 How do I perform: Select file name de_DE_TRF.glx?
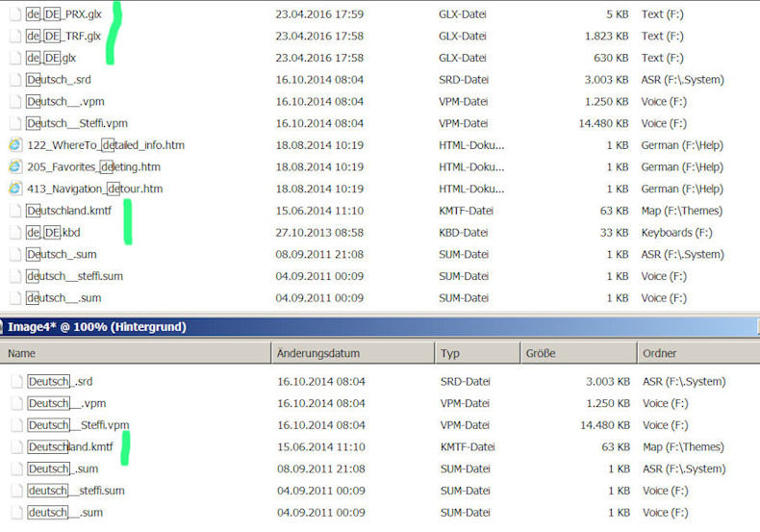(63, 36)
